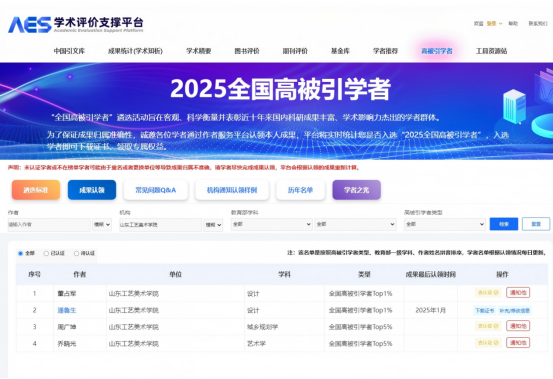Open second 教育部学科 sub-discipline dropdown
Screen dimensions: 553x379
click(x=356, y=224)
